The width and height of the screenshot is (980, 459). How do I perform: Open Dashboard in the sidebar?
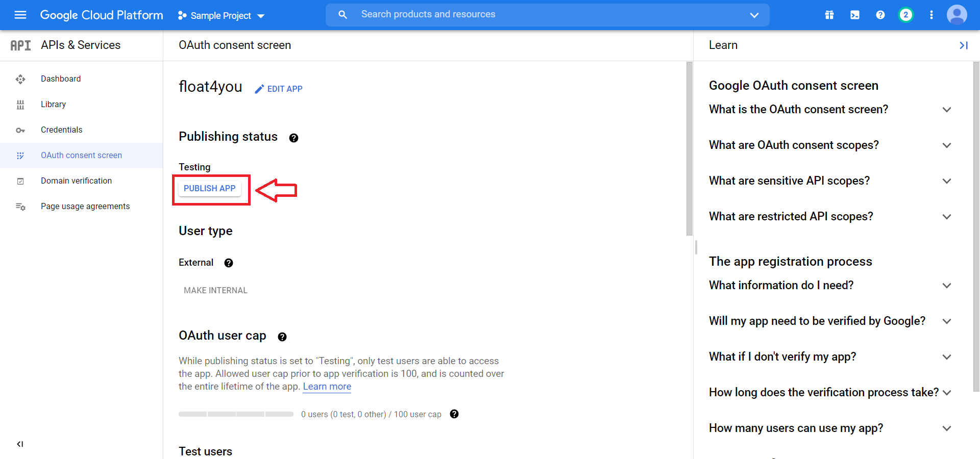(x=61, y=79)
